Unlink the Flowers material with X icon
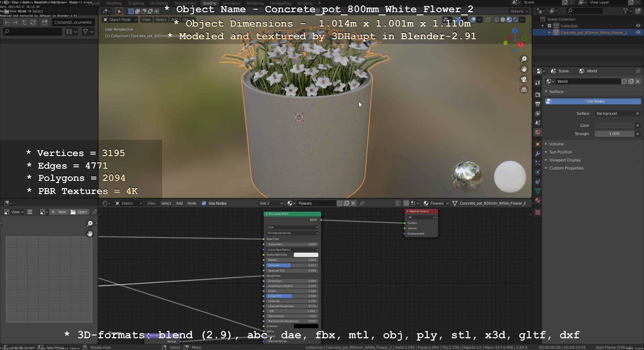 tap(353, 203)
